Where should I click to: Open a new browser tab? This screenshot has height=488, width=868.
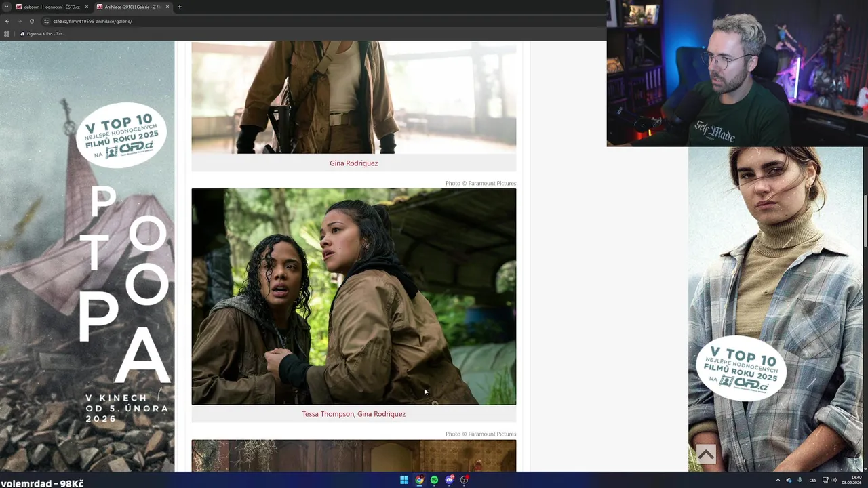(180, 7)
